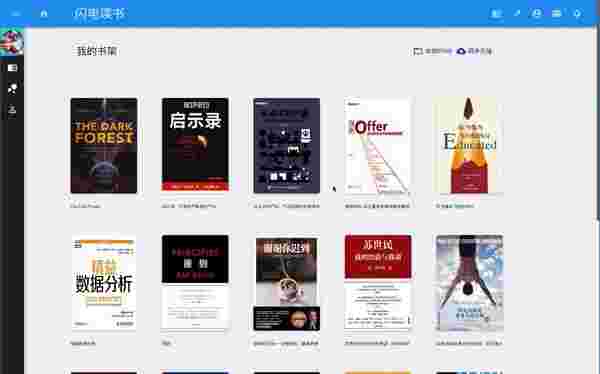Click the profile avatar in the sidebar
This screenshot has width=600, height=374.
pyautogui.click(x=12, y=42)
